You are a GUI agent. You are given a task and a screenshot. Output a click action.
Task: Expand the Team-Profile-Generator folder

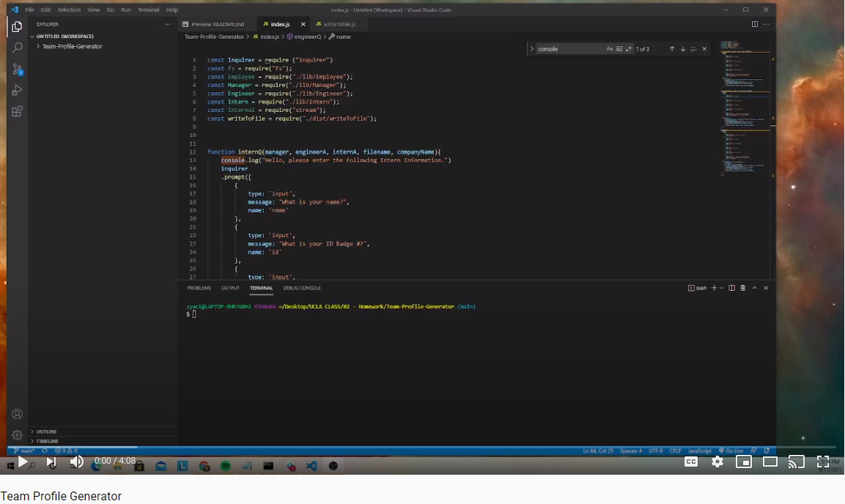[72, 46]
